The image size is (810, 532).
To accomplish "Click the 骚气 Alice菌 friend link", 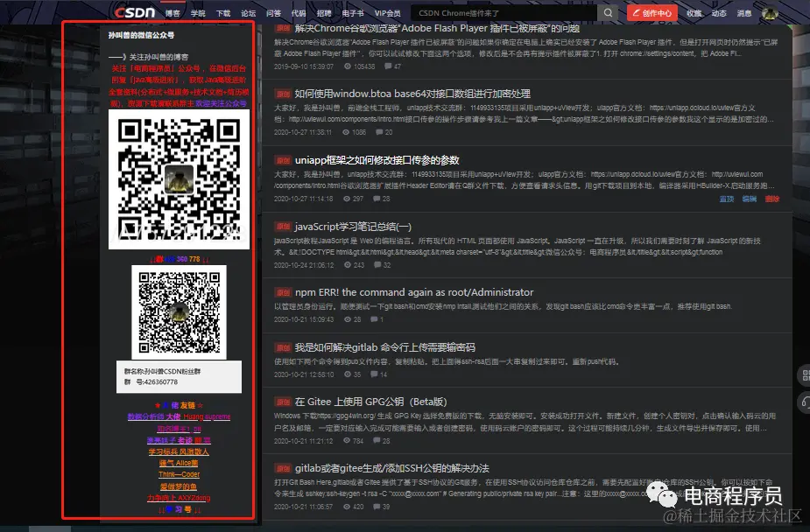I will tap(179, 463).
